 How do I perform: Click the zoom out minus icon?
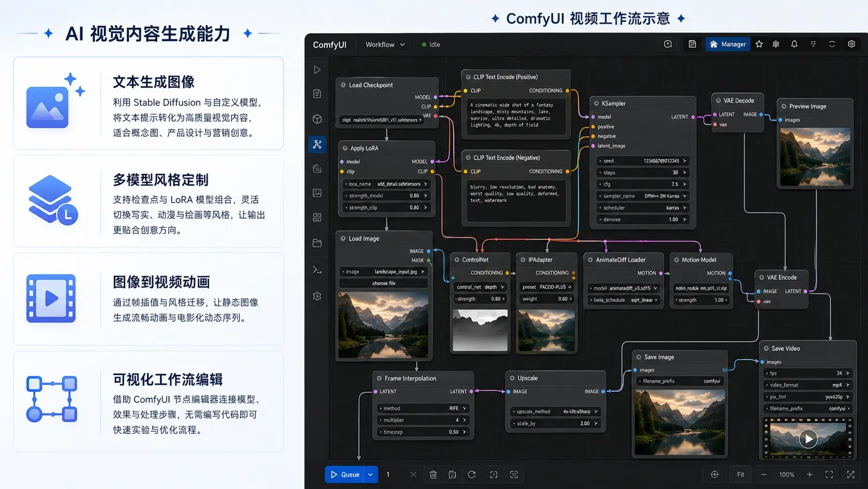click(x=764, y=474)
